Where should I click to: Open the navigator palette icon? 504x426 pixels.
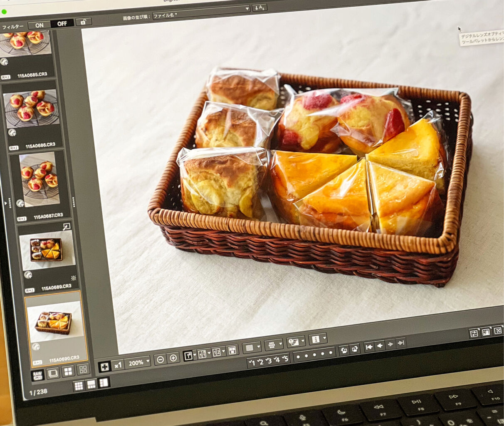(x=498, y=331)
